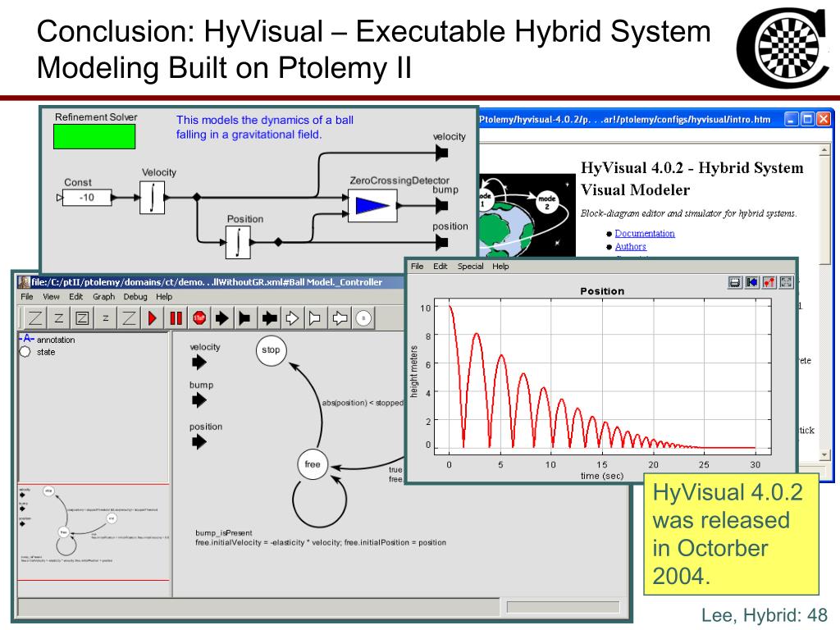Screen dimensions: 840x630
Task: Print the Position plot using the printer icon
Action: click(734, 282)
